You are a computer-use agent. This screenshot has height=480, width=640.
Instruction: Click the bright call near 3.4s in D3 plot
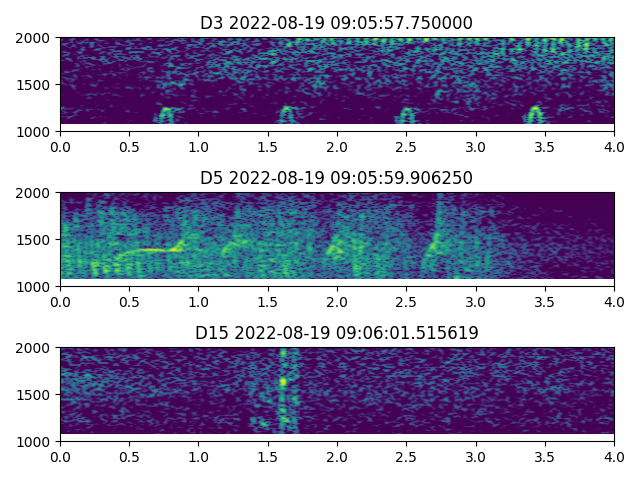coord(535,112)
